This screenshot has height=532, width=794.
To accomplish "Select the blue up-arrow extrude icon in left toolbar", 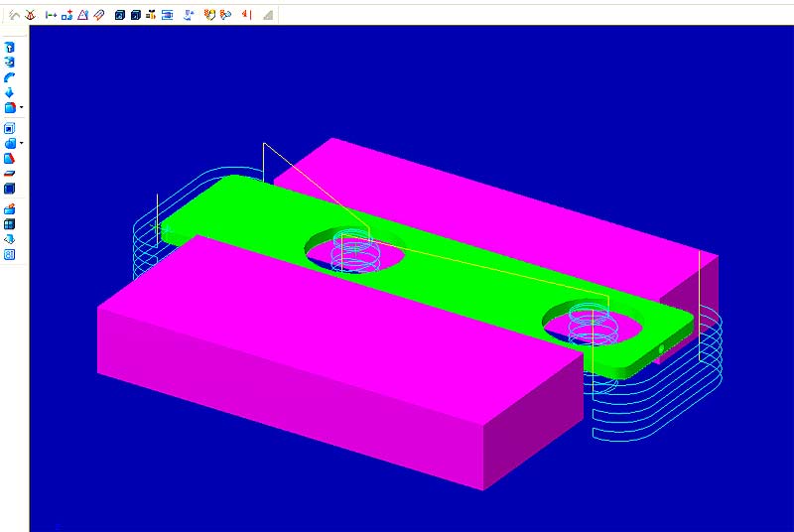I will coord(10,47).
